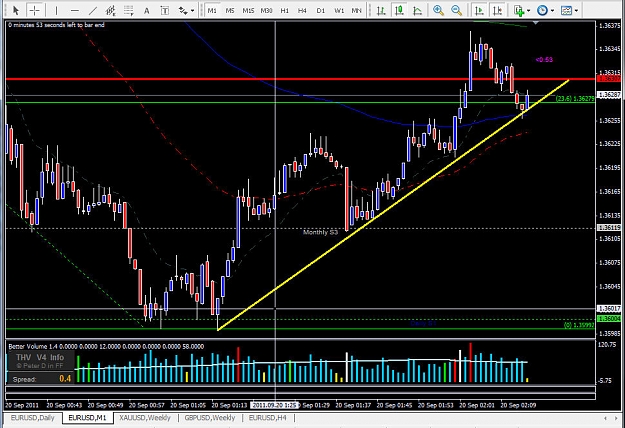This screenshot has height=428, width=625.
Task: Click the 1.36287 current price label
Action: pos(609,95)
